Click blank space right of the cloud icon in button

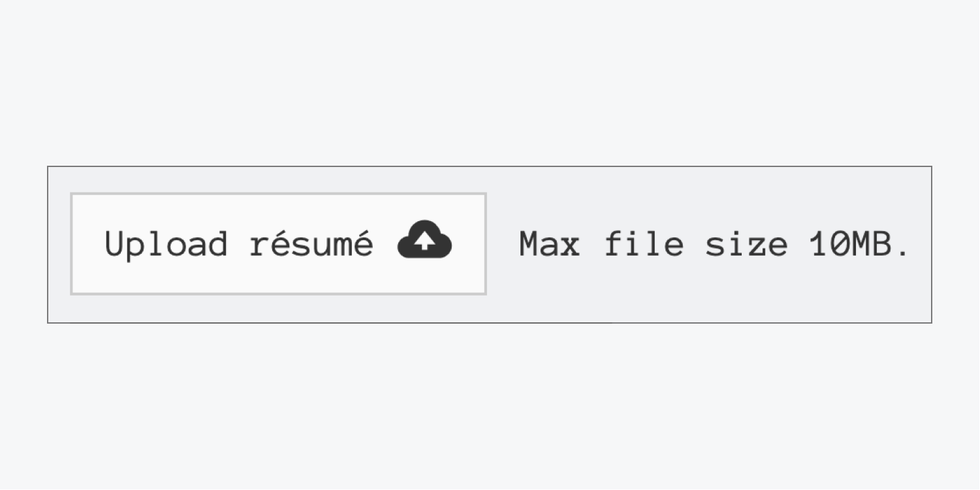pyautogui.click(x=469, y=244)
